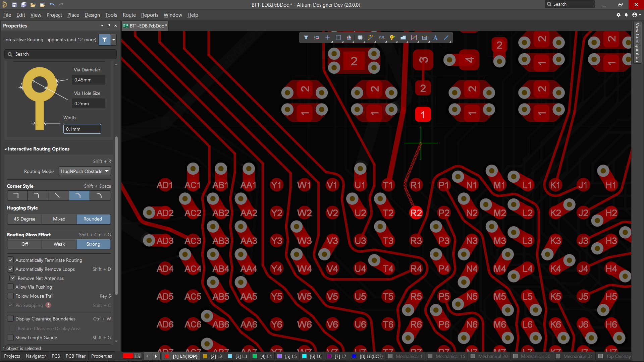The width and height of the screenshot is (644, 362).
Task: Activate the rectangular selection tool
Action: pos(338,38)
